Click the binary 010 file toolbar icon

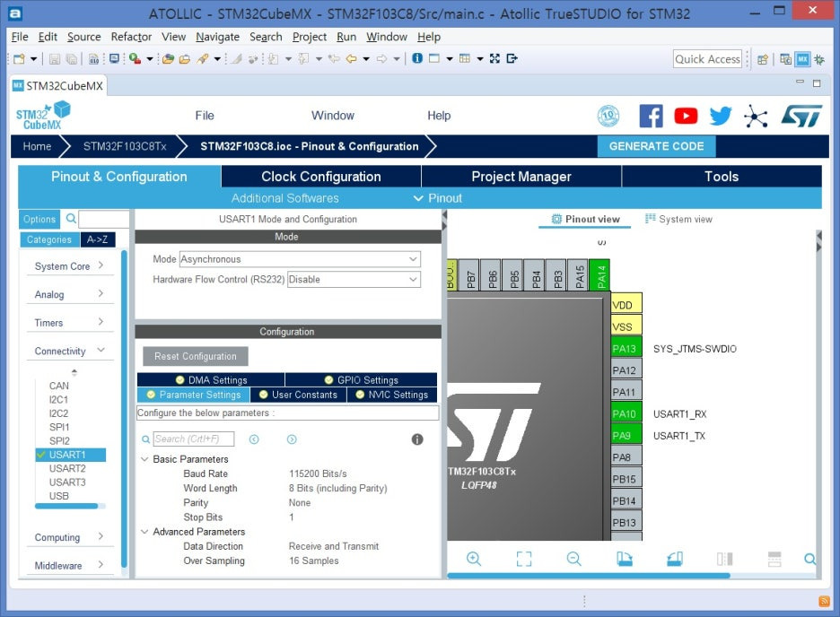pyautogui.click(x=93, y=59)
